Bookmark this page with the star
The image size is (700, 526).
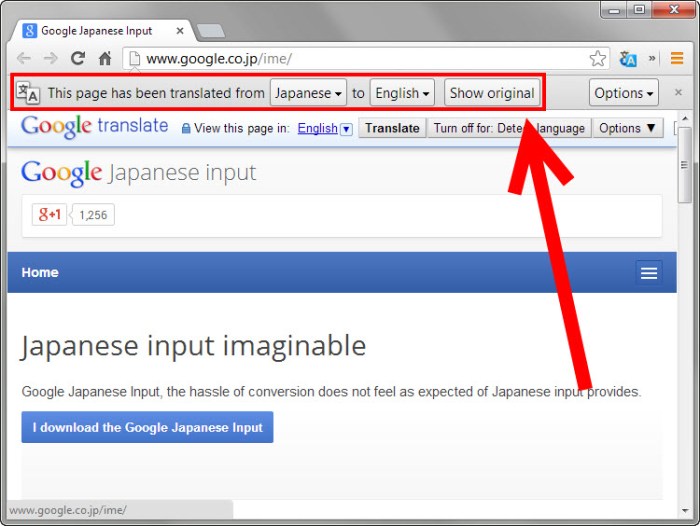(x=597, y=59)
